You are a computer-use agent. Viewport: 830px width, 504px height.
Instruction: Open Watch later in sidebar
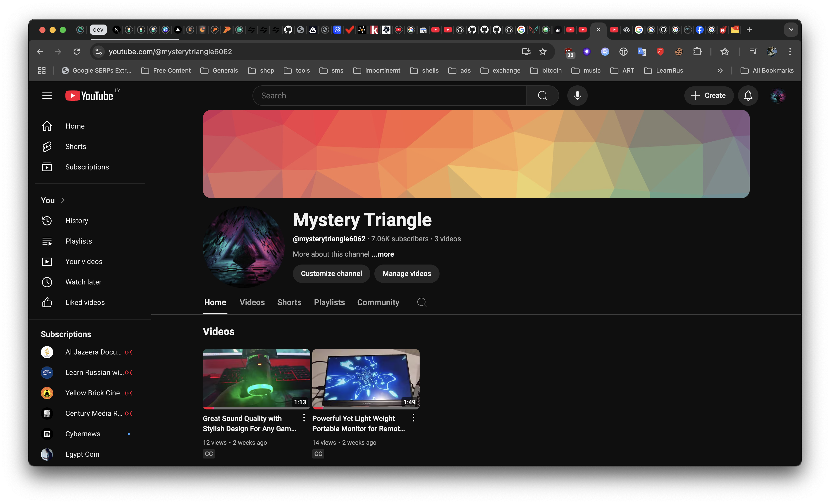[x=90, y=282]
